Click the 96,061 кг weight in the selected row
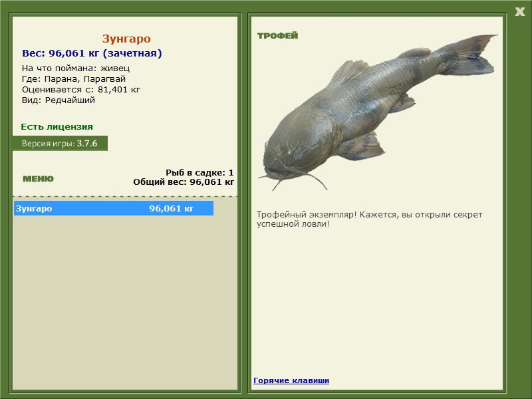Image resolution: width=532 pixels, height=399 pixels. (172, 208)
